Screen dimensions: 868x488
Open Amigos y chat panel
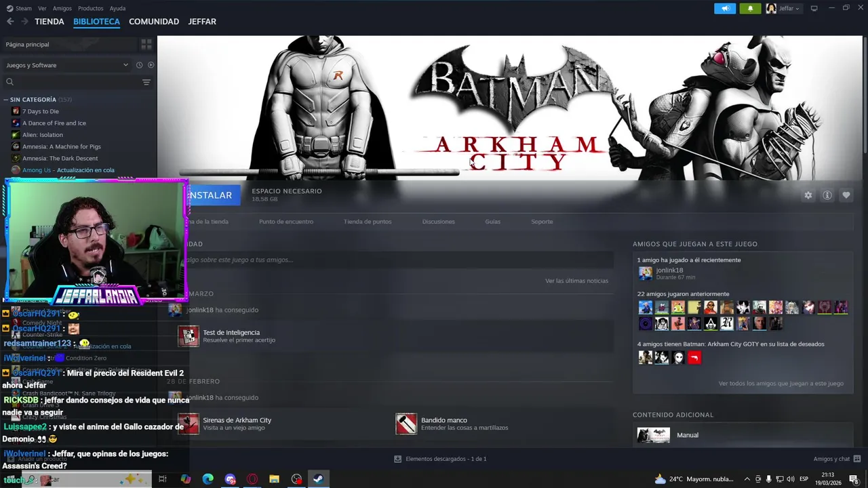click(x=837, y=459)
